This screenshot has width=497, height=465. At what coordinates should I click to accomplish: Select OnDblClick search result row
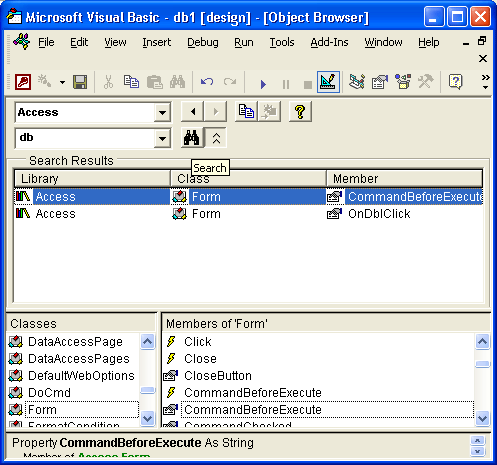[248, 214]
